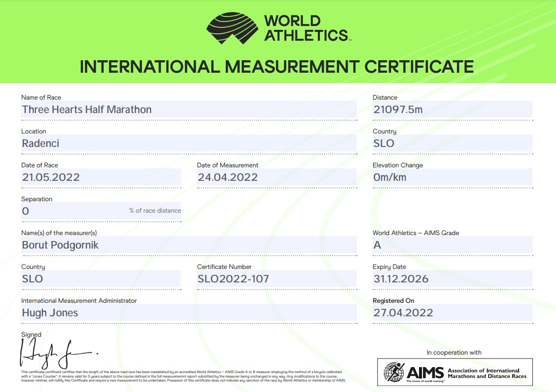Viewport: 556px width, 392px height.
Task: Click the Name of Race field
Action: 188,110
